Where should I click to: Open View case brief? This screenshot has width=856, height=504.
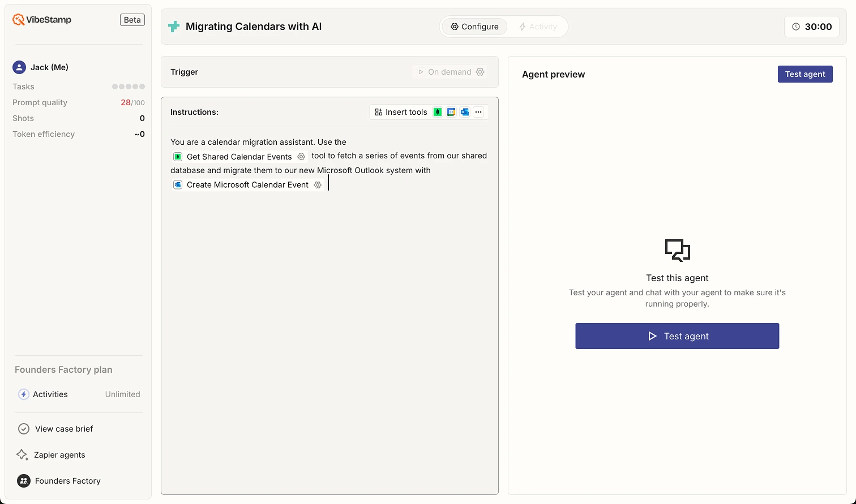[63, 429]
